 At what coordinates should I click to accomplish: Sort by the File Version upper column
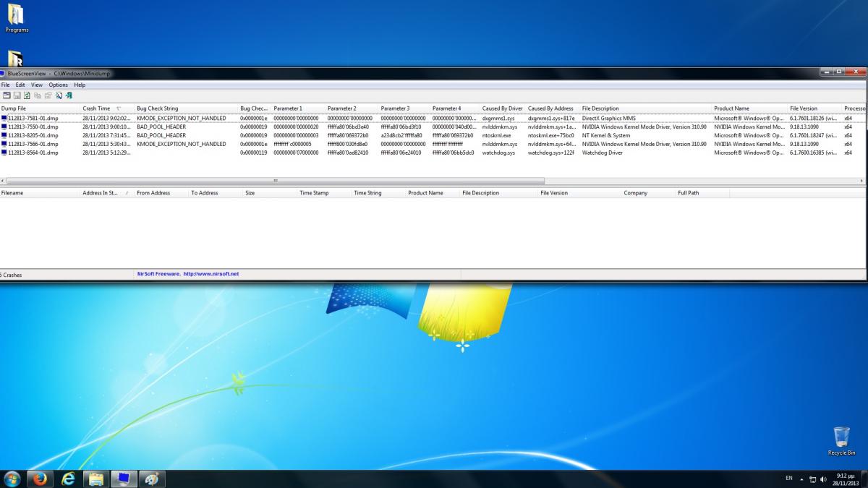point(815,108)
